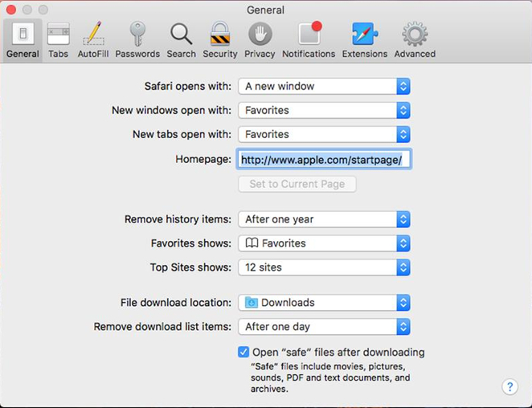Click the New tabs open with label
532x408 pixels.
[182, 134]
